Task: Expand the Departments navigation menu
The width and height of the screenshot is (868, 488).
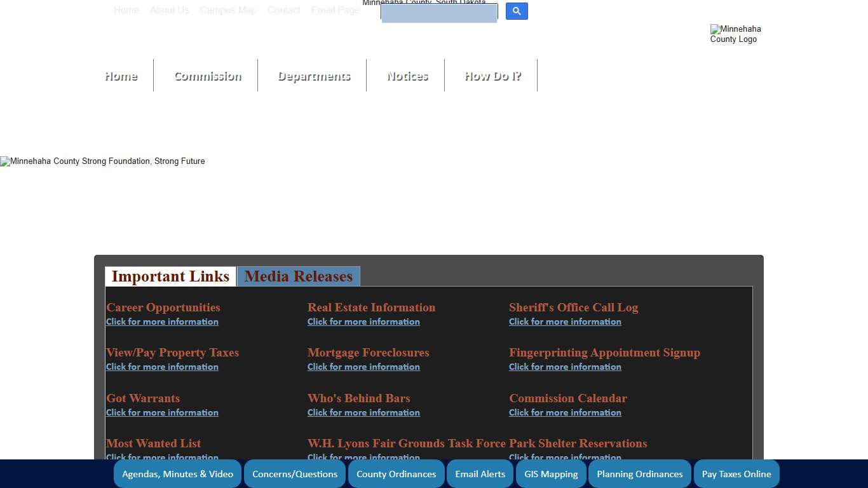Action: click(x=314, y=76)
